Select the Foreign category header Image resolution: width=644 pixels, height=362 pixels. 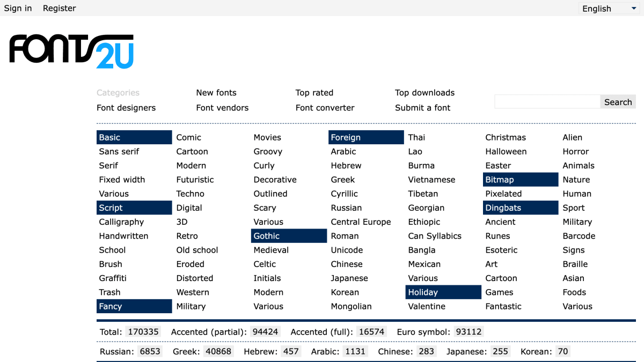pos(366,137)
